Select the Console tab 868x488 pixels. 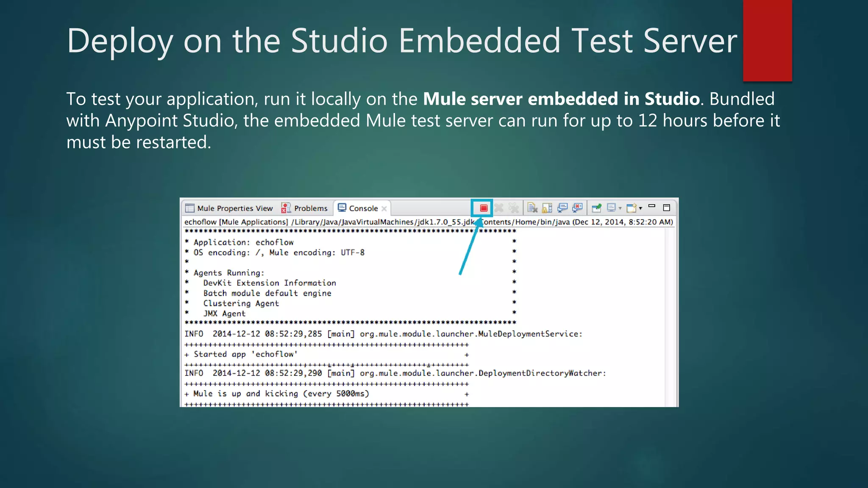click(x=363, y=208)
